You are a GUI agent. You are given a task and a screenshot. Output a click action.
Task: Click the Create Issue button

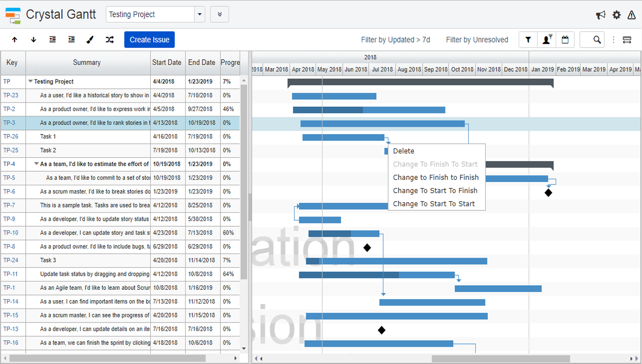click(149, 40)
